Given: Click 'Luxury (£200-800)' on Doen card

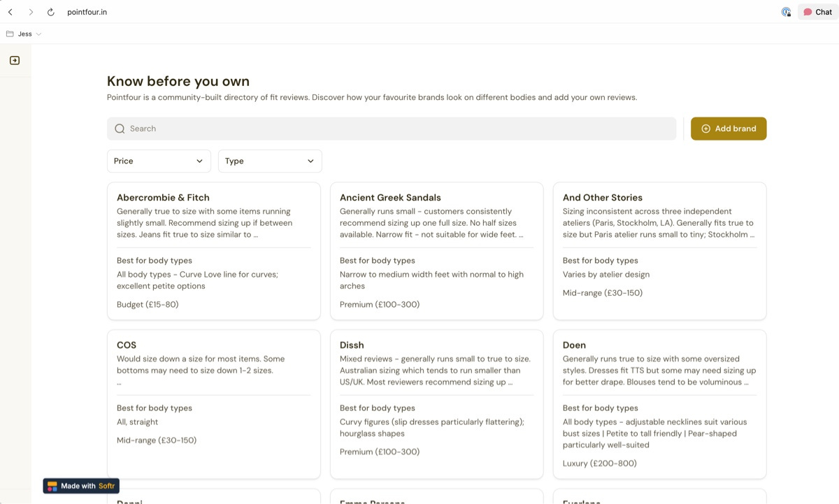Looking at the screenshot, I should 600,463.
